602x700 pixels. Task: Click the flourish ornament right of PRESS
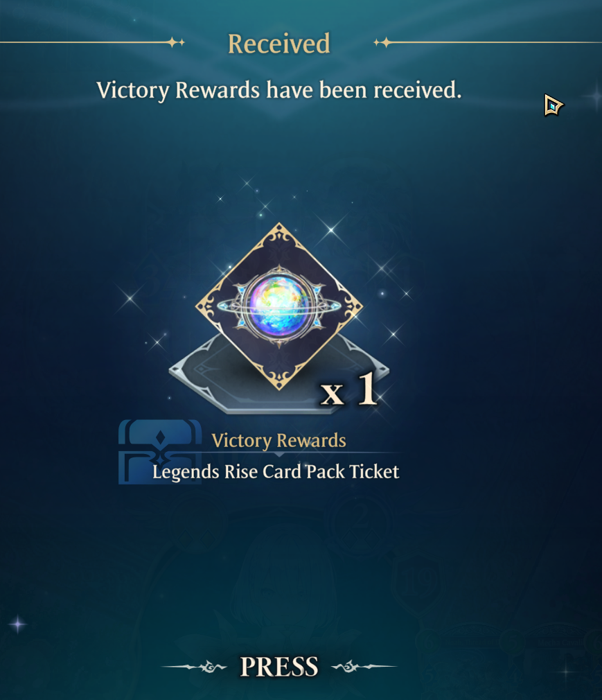pos(364,667)
